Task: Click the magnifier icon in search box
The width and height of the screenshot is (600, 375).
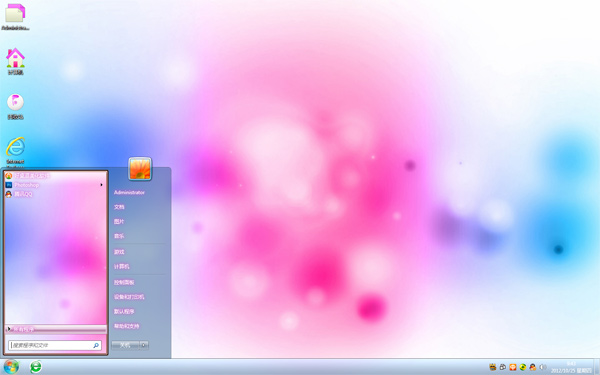Action: (x=96, y=345)
